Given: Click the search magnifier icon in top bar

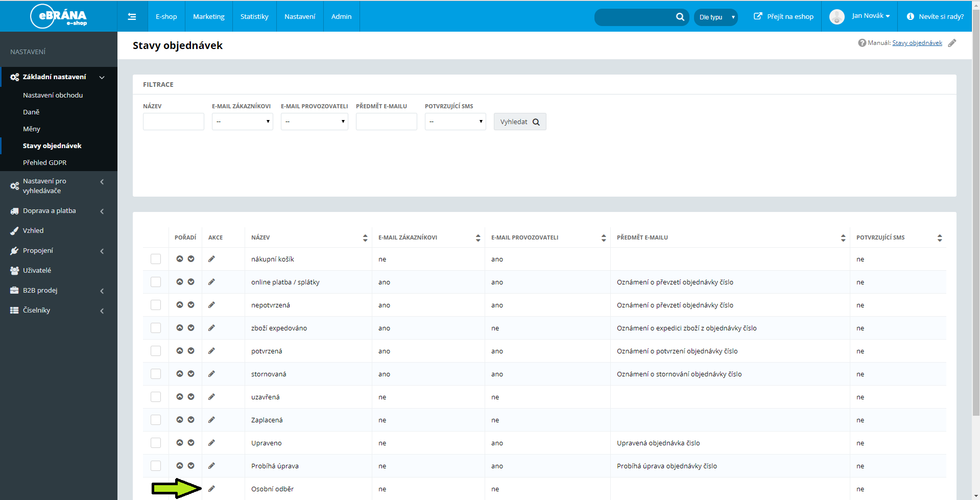Looking at the screenshot, I should click(x=680, y=17).
